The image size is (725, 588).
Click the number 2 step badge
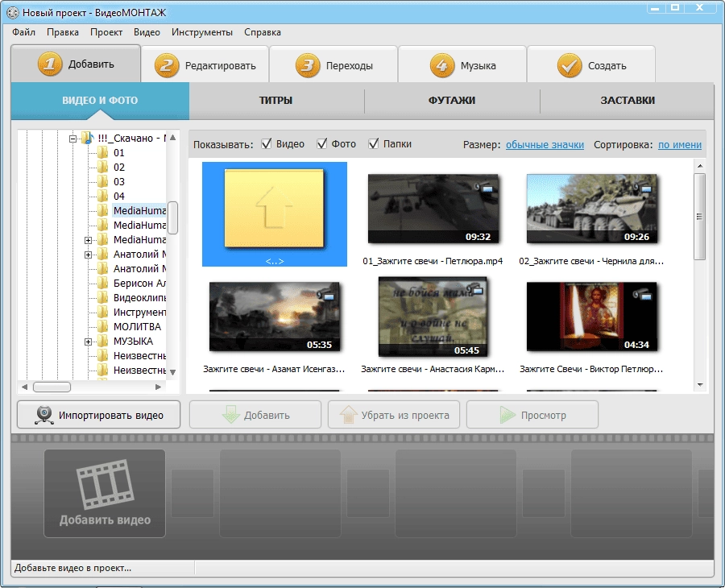(x=167, y=65)
